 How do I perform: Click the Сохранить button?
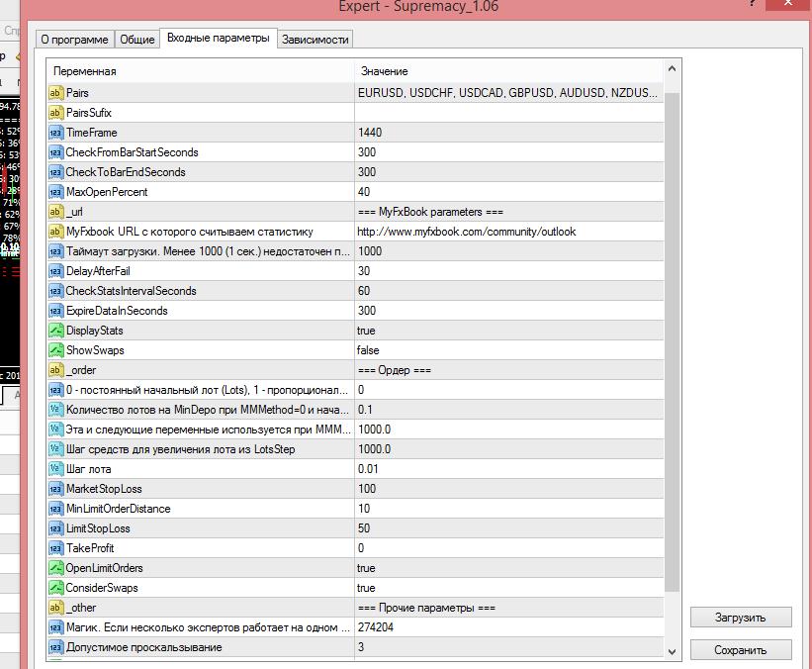click(741, 650)
